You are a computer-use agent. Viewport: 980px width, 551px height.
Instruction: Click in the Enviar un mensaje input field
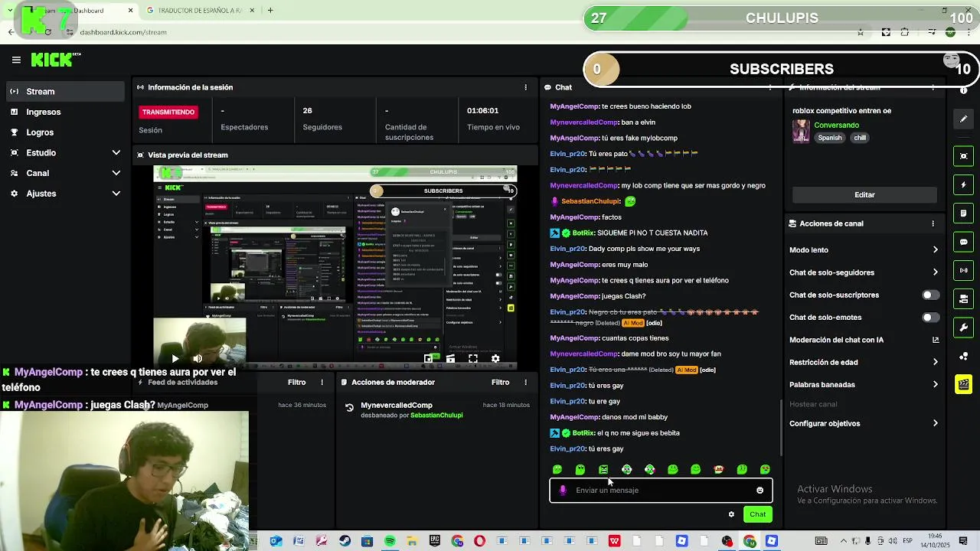coord(660,491)
